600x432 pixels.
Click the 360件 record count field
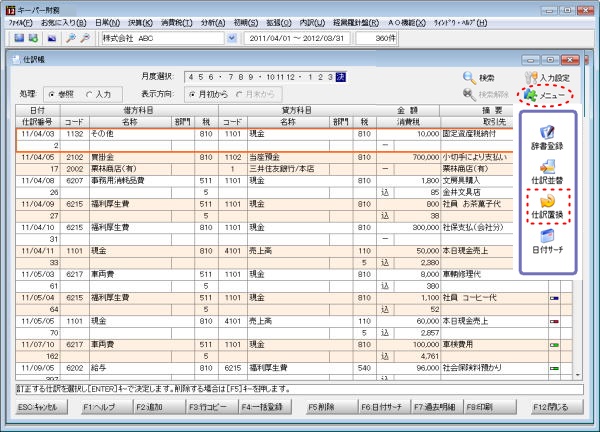pyautogui.click(x=377, y=38)
